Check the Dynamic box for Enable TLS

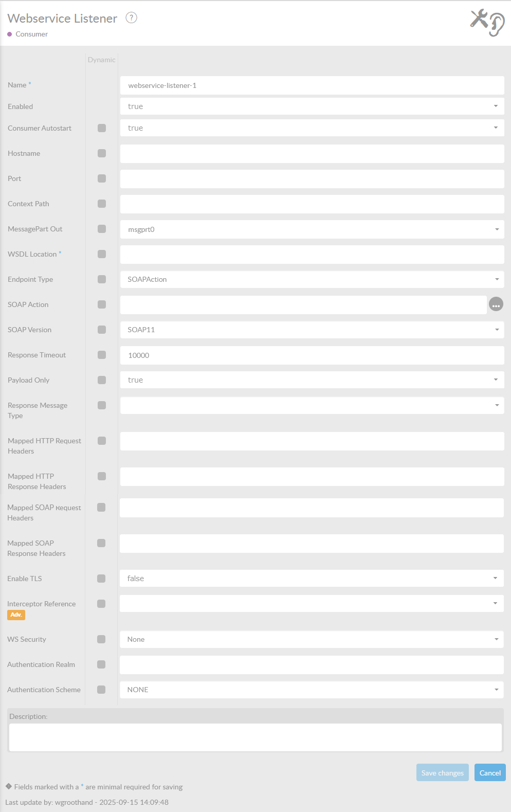(101, 579)
